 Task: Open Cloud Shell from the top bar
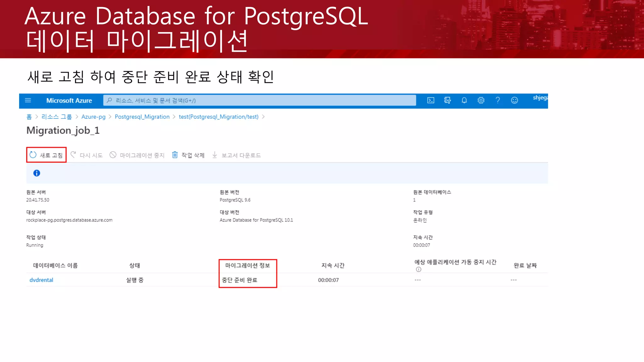431,101
